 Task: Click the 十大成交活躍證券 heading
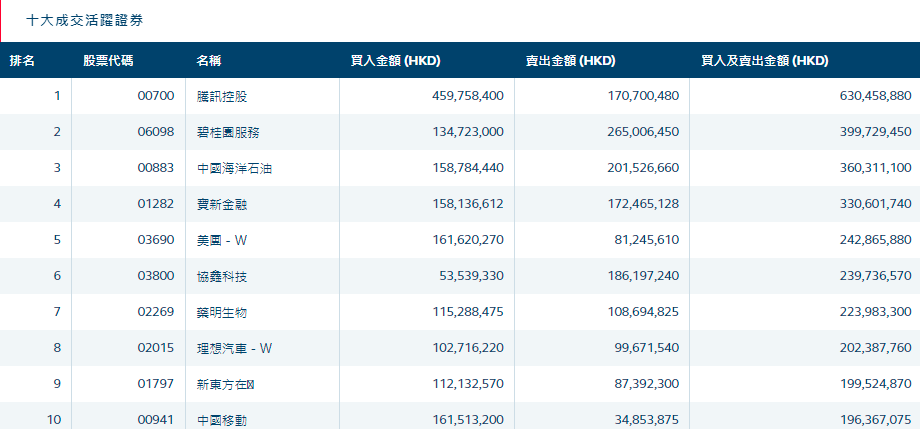84,21
